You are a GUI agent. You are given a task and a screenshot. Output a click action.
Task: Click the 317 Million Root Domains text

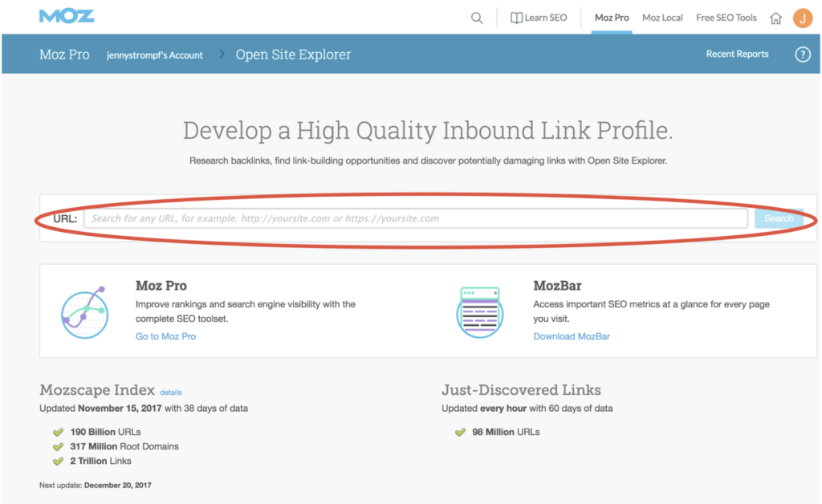124,446
